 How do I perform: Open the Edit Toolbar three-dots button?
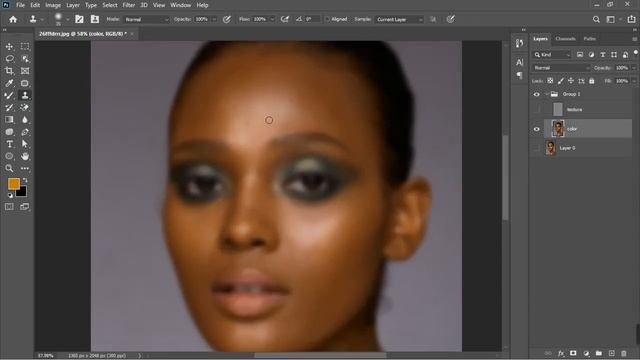coord(25,168)
